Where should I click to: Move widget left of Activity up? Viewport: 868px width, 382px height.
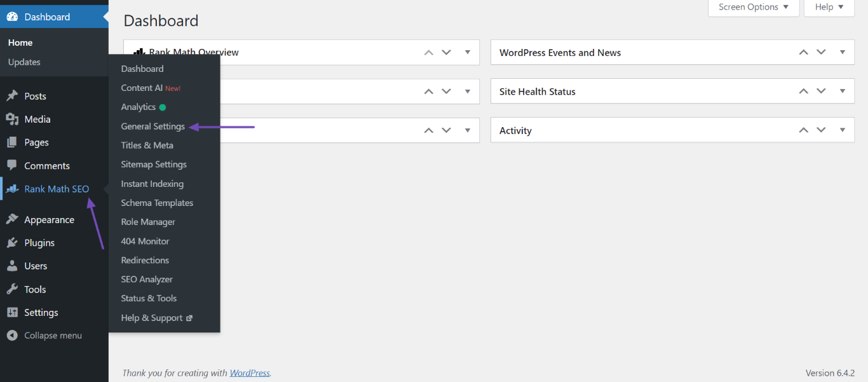click(429, 130)
